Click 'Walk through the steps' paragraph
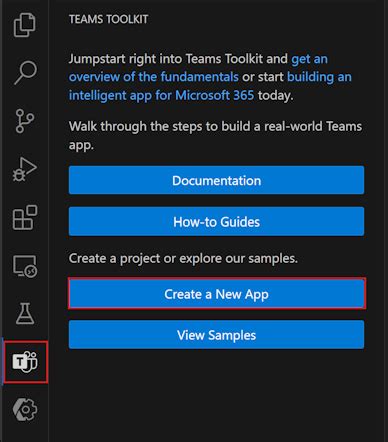Viewport: 388px width, 442px height. click(x=215, y=136)
